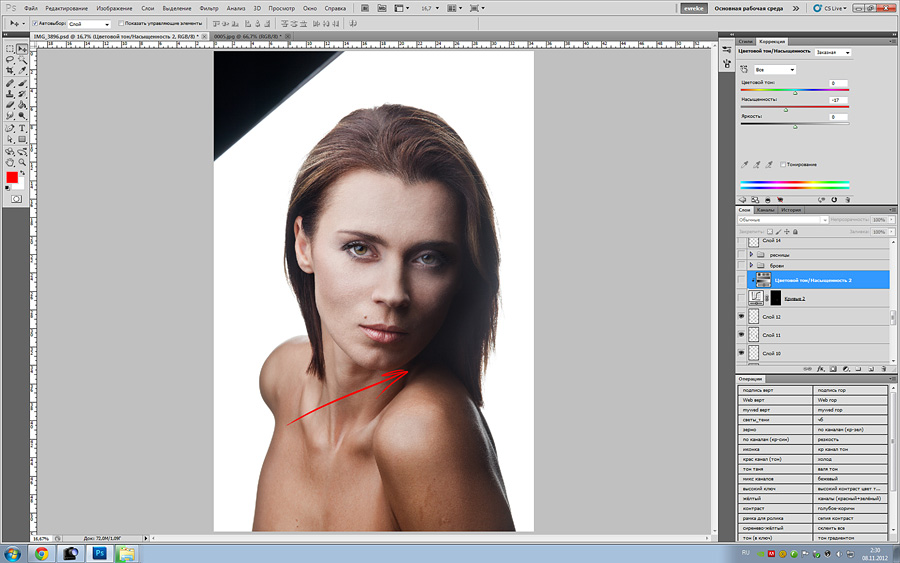
Task: Click the on-image adjustment hand icon
Action: (744, 69)
